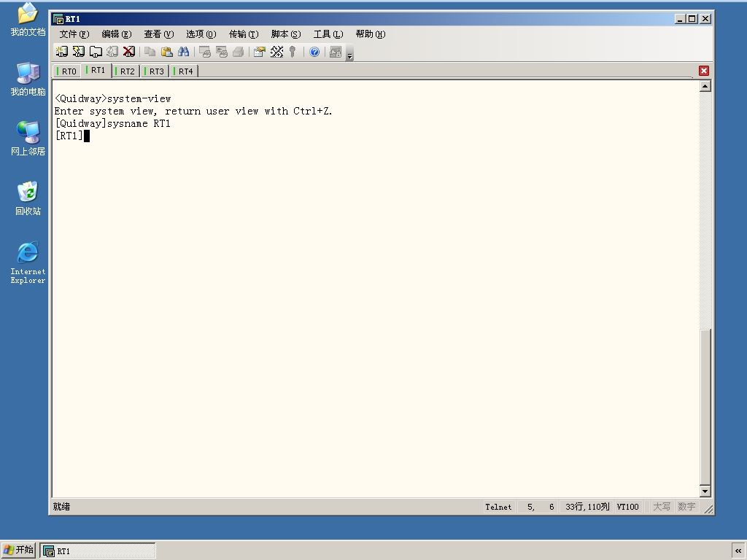The image size is (747, 560).
Task: Click the Connect in Tab icon
Action: [96, 52]
